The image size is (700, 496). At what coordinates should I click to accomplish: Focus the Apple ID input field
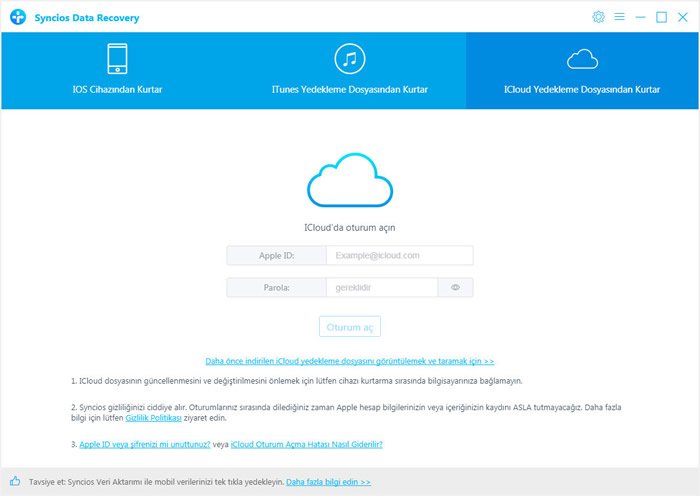400,255
